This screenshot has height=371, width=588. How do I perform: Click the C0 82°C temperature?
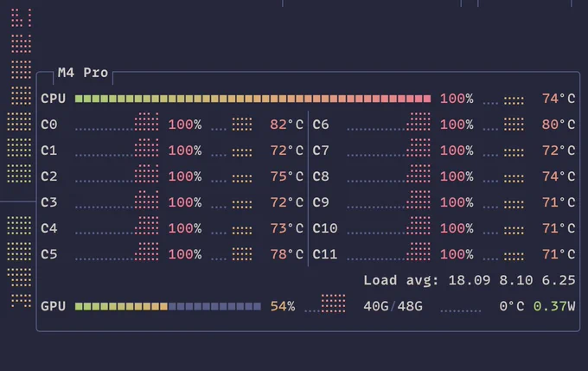pos(286,125)
